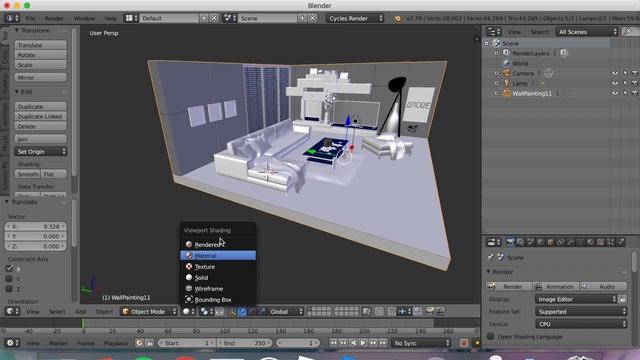Click the WallPainting11 mesh icon in outliner

(x=507, y=93)
